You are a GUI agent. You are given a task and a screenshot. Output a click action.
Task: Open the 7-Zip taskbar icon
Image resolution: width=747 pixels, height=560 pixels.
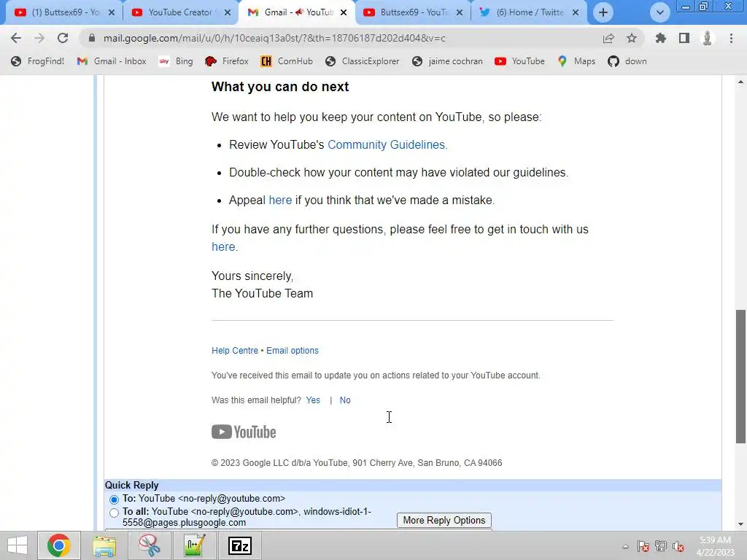click(239, 545)
